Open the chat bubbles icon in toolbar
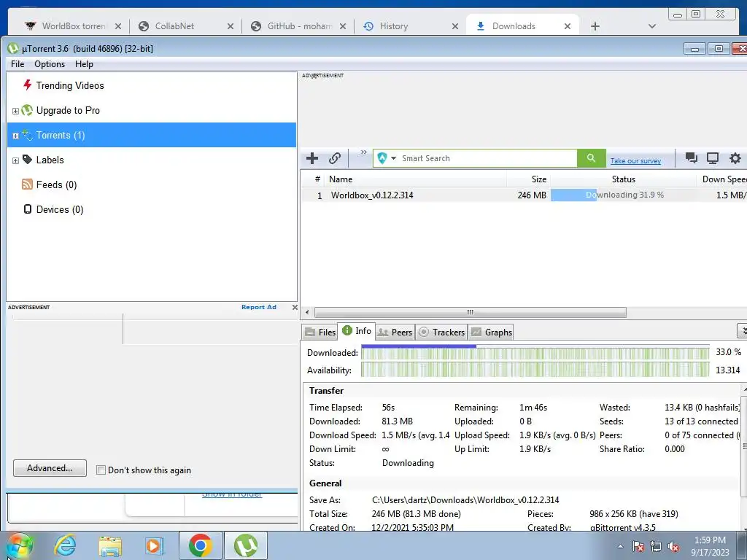Viewport: 747px width, 560px height. pyautogui.click(x=692, y=158)
